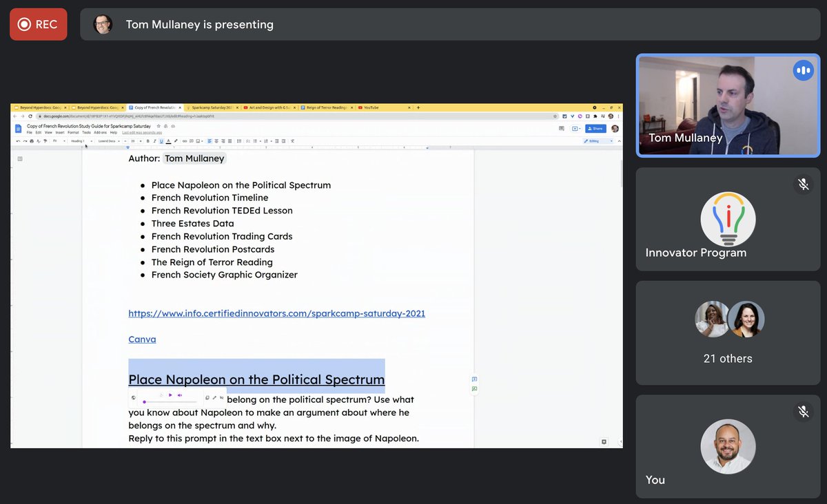This screenshot has width=827, height=504.
Task: Switch to Art and Design with G Suite tab
Action: (269, 107)
